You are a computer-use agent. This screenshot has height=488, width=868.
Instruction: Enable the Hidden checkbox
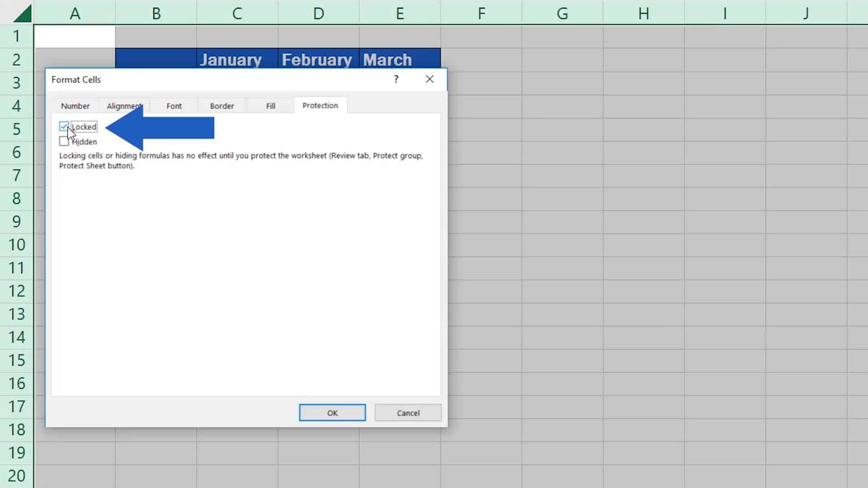(x=64, y=141)
